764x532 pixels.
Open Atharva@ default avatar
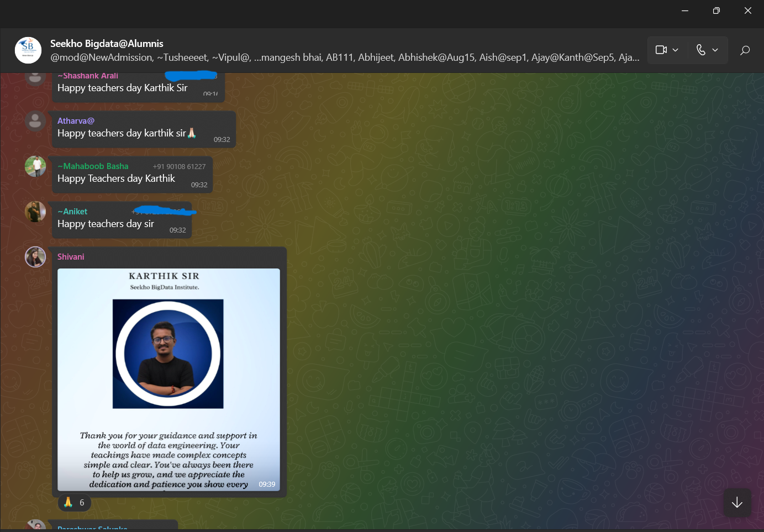coord(35,121)
